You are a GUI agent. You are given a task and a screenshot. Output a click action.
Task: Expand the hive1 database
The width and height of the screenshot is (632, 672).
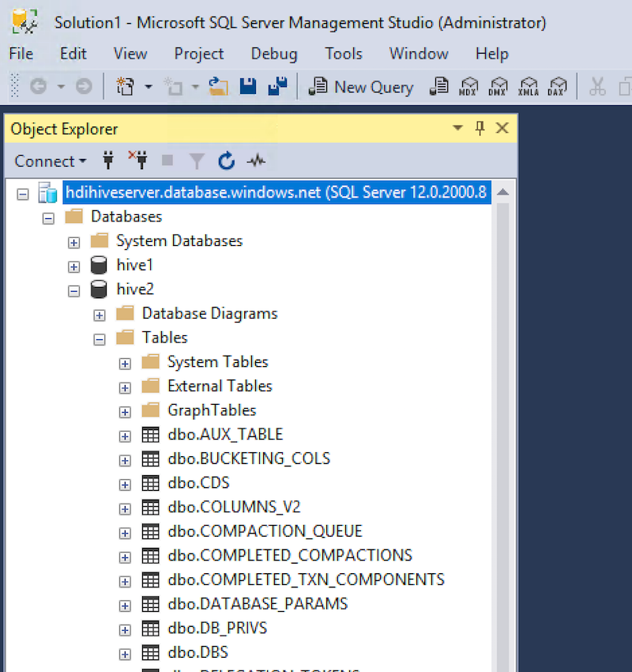[x=73, y=267]
